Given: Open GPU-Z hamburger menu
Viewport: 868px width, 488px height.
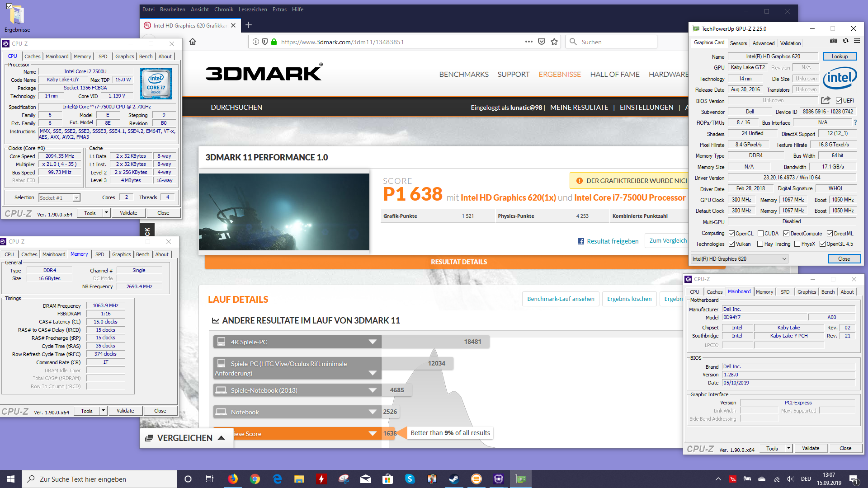Looking at the screenshot, I should (857, 41).
